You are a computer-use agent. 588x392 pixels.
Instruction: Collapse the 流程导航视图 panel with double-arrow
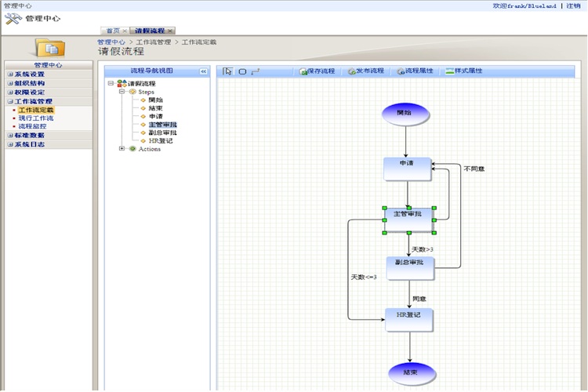pyautogui.click(x=203, y=71)
